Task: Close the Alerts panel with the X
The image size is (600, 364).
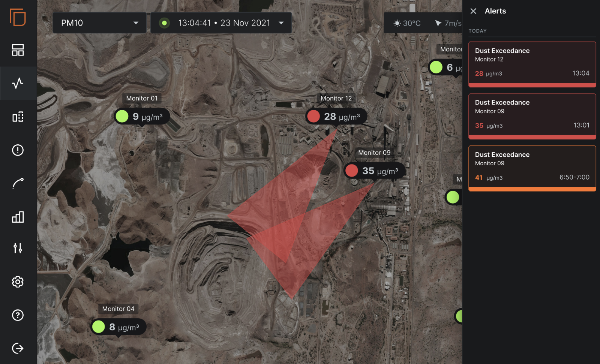Action: [x=473, y=11]
